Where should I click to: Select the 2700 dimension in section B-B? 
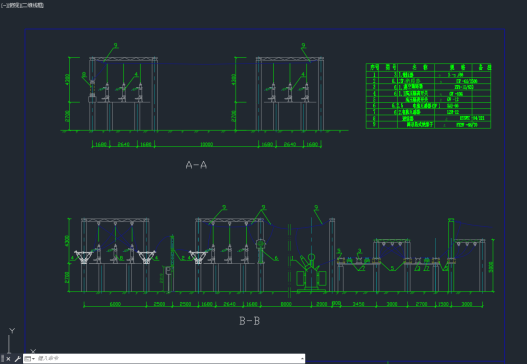coord(421,304)
